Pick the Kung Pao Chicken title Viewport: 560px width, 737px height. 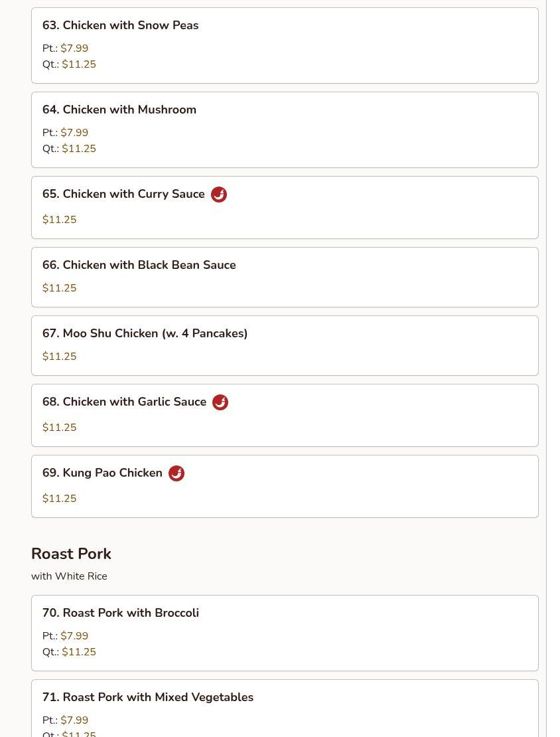pos(102,473)
